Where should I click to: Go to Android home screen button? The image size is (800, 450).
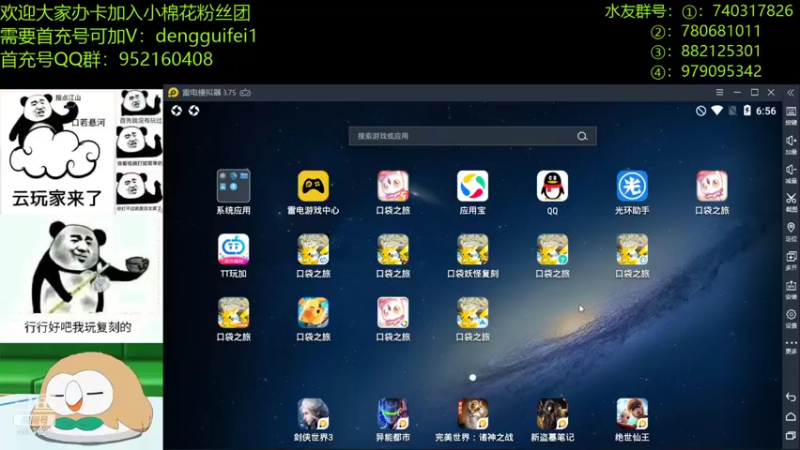[791, 416]
